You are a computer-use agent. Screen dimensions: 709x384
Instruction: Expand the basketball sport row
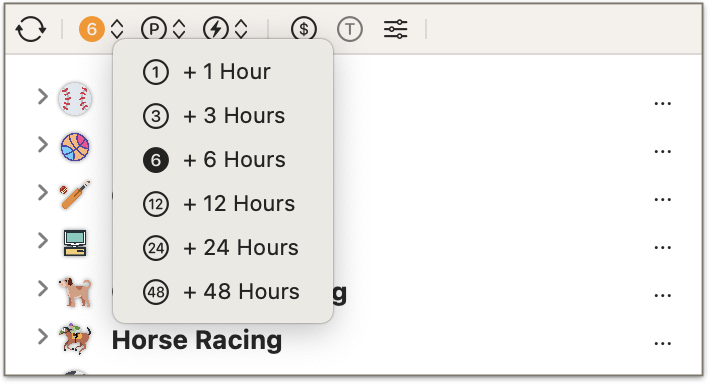(x=43, y=144)
